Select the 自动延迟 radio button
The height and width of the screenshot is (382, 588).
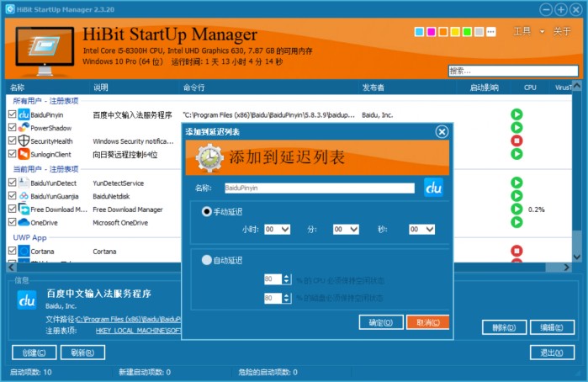pyautogui.click(x=206, y=260)
